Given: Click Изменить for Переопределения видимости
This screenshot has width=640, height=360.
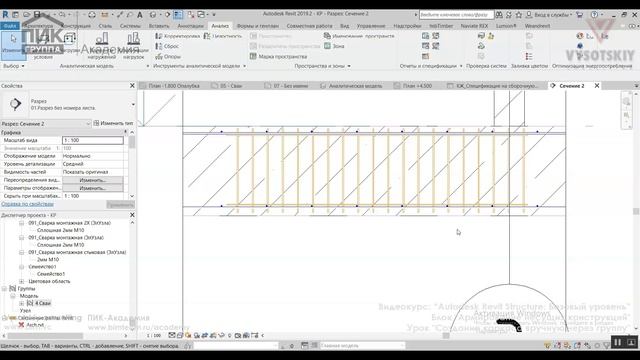Looking at the screenshot, I should click(x=93, y=180).
